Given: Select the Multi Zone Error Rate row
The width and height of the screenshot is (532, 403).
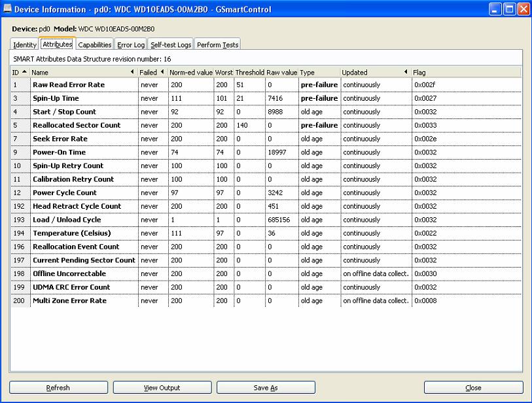Looking at the screenshot, I should pyautogui.click(x=266, y=300).
